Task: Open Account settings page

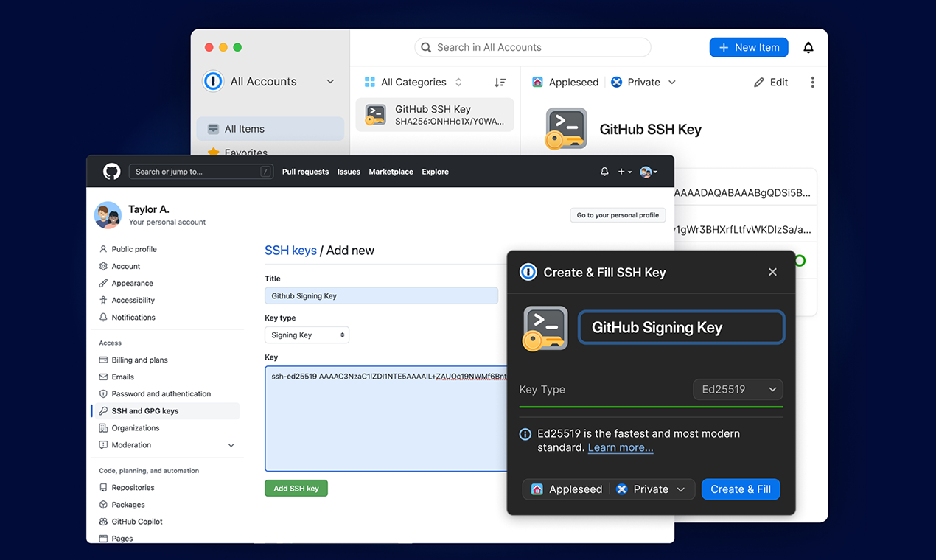Action: pos(126,266)
